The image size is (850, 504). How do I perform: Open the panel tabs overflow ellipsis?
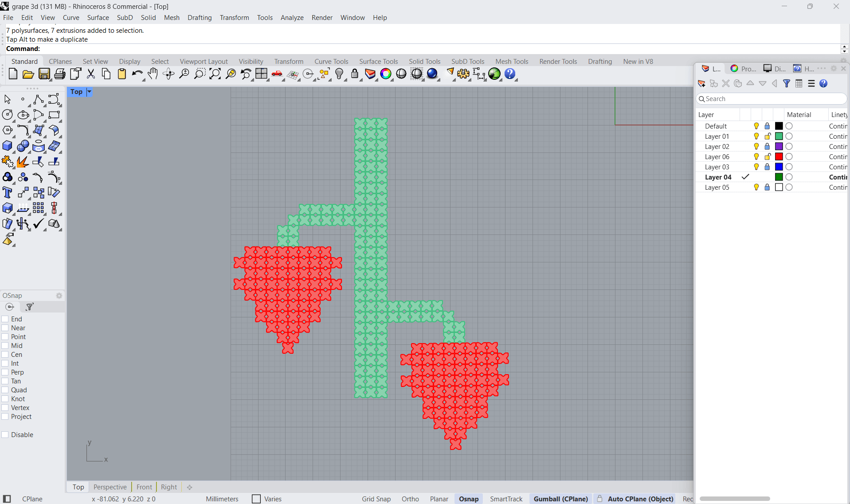(822, 68)
